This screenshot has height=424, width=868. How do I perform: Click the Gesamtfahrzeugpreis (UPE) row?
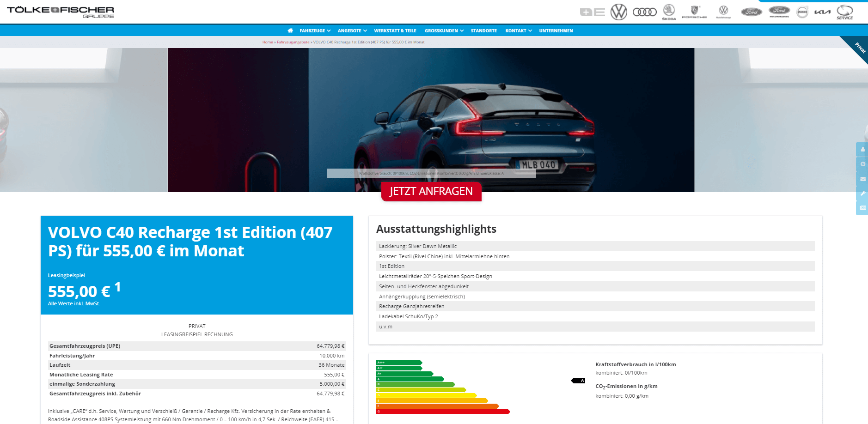tap(197, 346)
